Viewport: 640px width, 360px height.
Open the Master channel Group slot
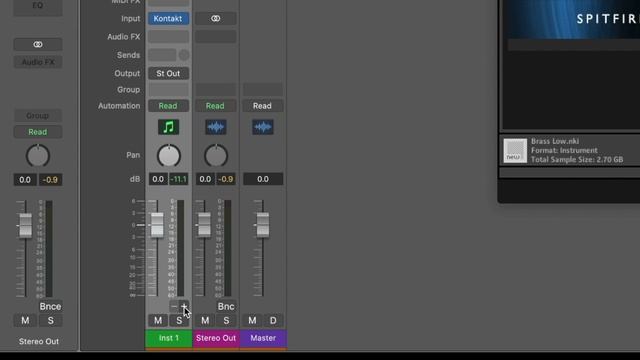[x=262, y=89]
